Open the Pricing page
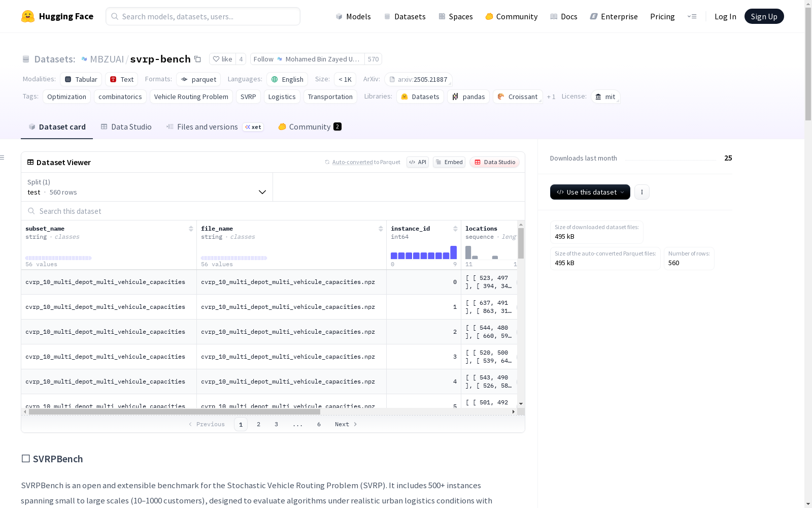Screen dimensions: 812x508 (662, 16)
